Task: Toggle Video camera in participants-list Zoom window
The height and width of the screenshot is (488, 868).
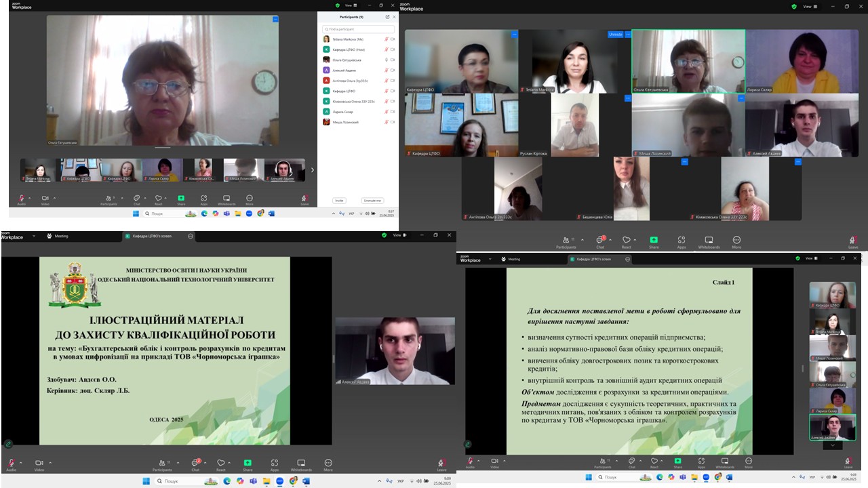Action: point(45,199)
